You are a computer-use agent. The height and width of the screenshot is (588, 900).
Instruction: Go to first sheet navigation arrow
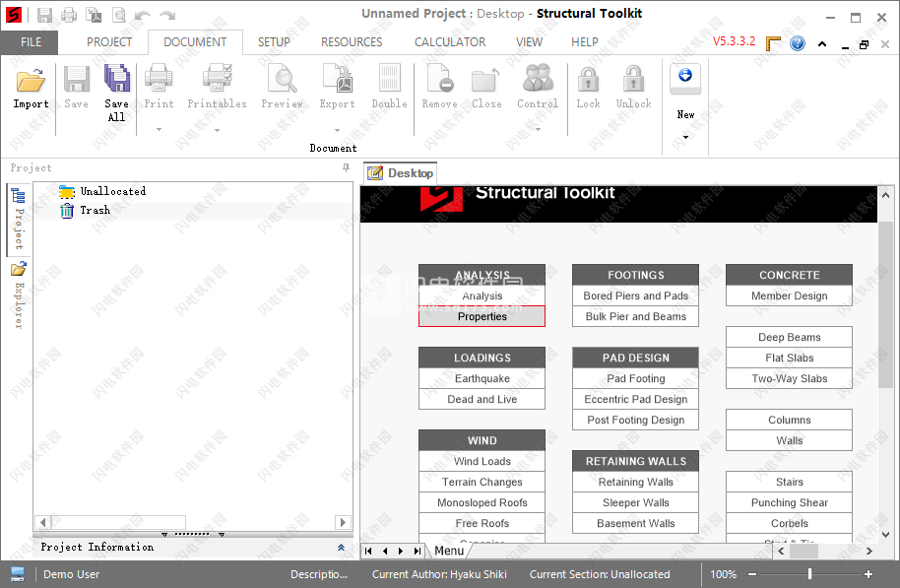pyautogui.click(x=368, y=552)
